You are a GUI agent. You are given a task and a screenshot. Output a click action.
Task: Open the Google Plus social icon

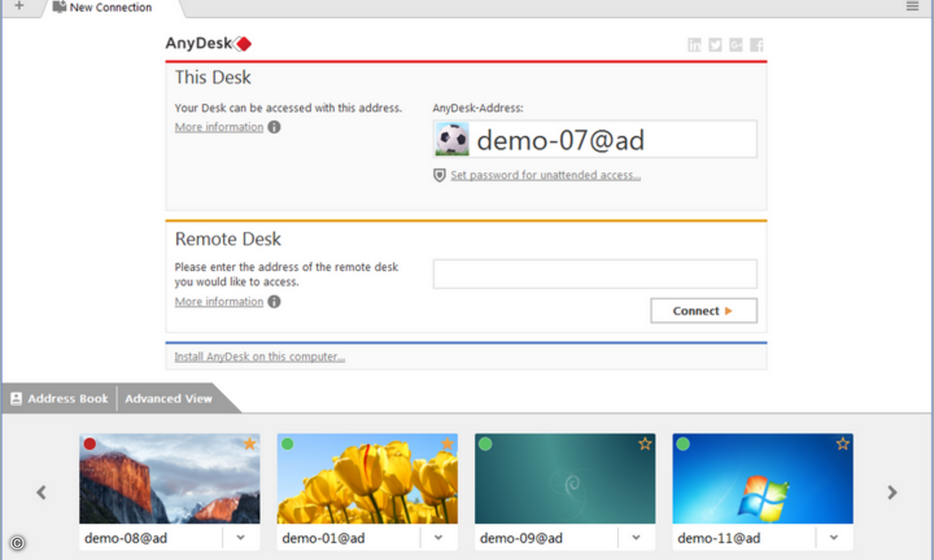coord(736,45)
